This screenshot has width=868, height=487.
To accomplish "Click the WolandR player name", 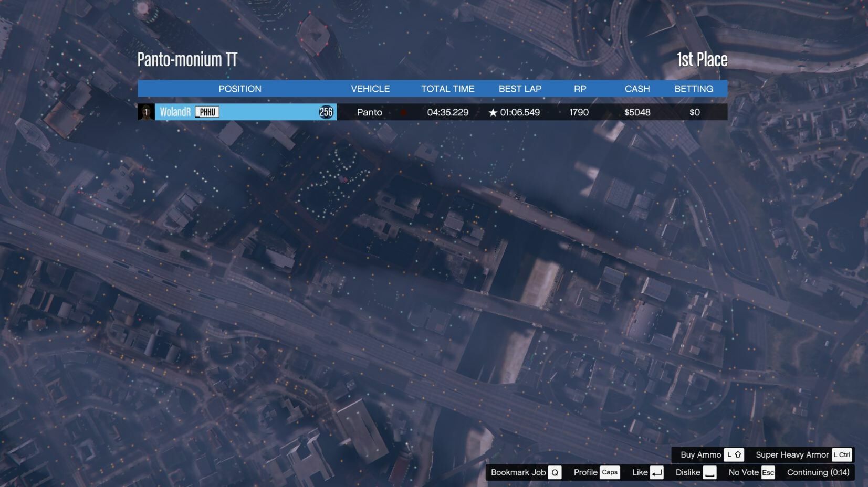I will [175, 112].
